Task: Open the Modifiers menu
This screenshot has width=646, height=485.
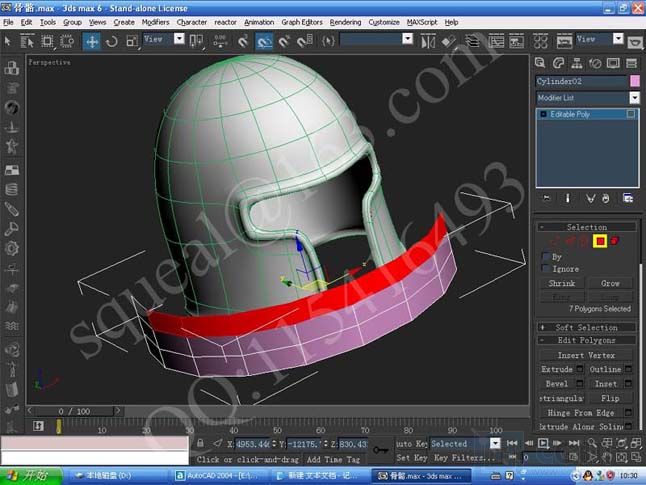Action: (155, 22)
